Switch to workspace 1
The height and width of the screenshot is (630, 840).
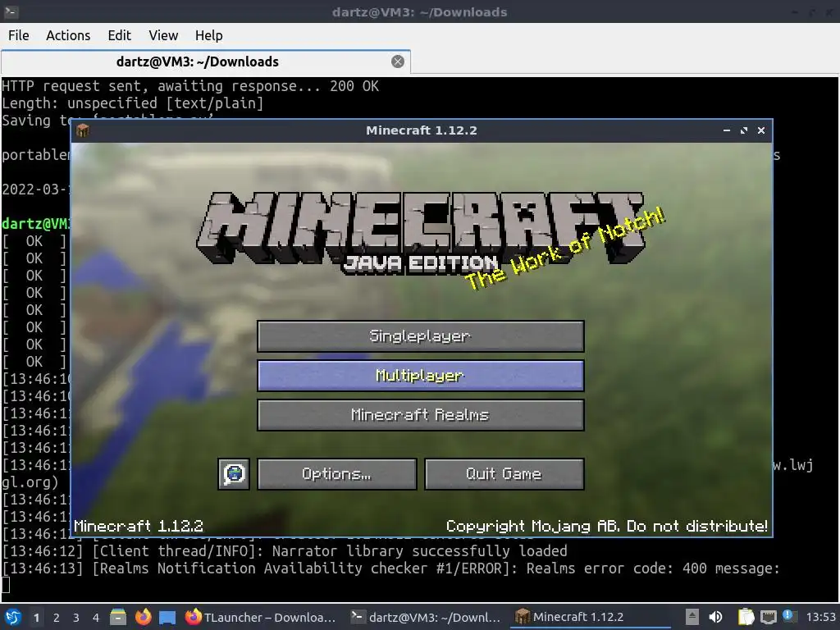(x=36, y=618)
